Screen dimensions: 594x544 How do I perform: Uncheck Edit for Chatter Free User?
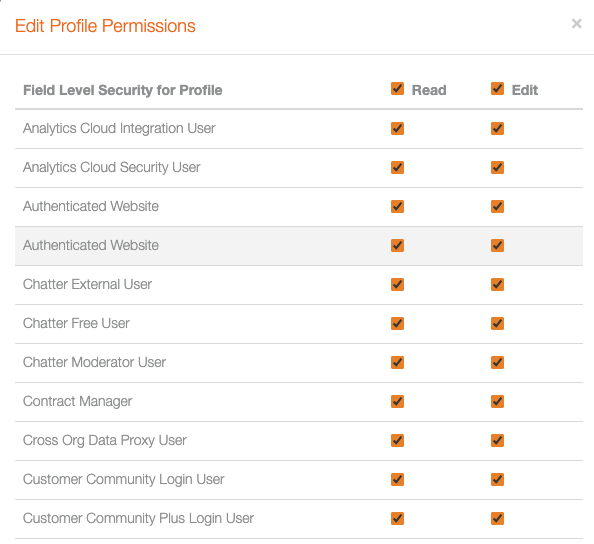point(497,324)
